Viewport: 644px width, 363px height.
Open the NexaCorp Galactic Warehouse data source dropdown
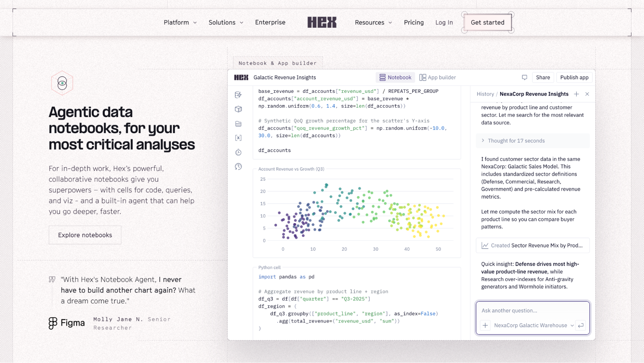tap(533, 326)
